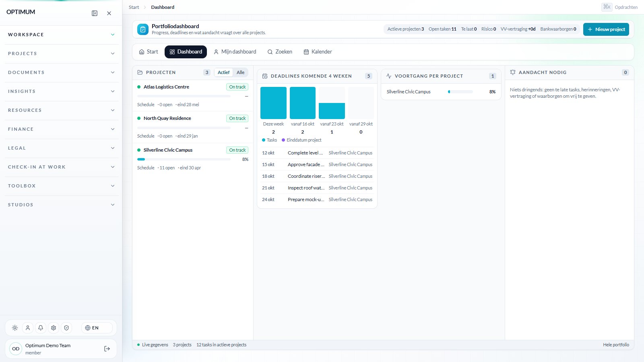Toggle the Tasks legend item
This screenshot has width=644, height=362.
coord(270,140)
